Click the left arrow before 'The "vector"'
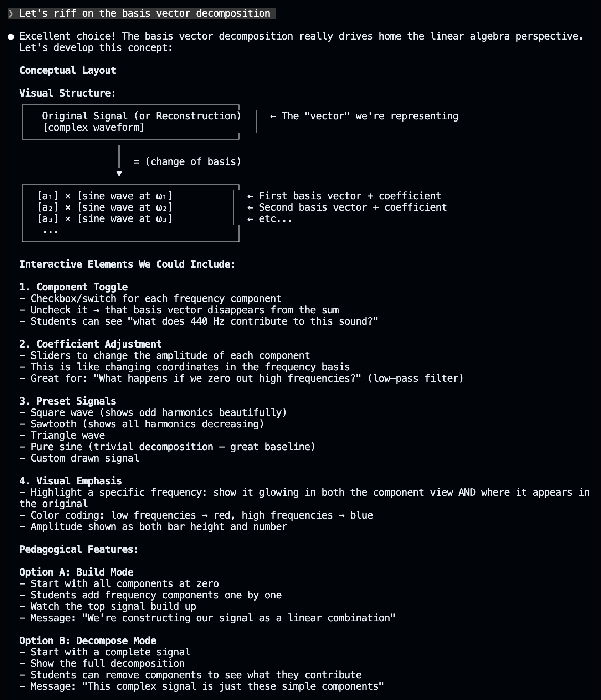This screenshot has width=601, height=700. point(273,116)
